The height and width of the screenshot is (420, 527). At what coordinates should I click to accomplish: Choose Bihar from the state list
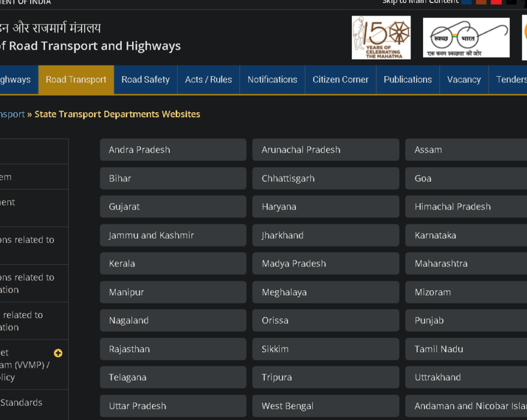coord(173,178)
